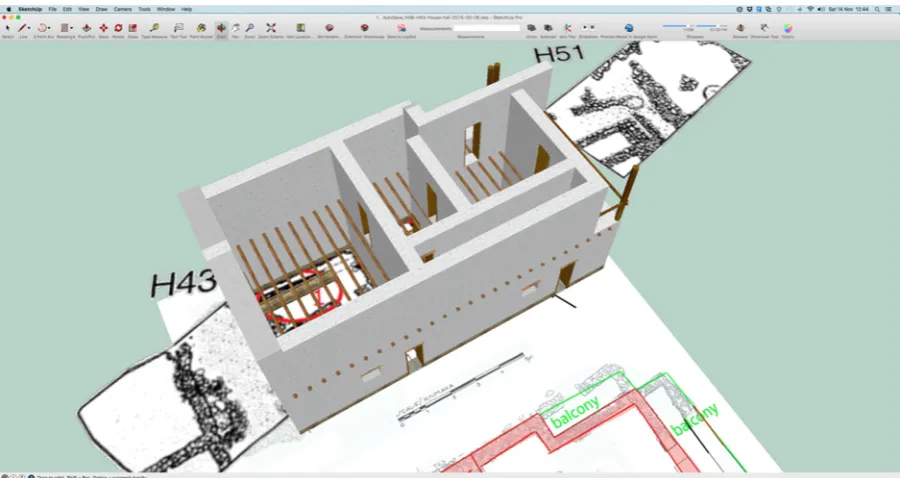Click the right green balcony text
901x478 pixels.
(695, 419)
